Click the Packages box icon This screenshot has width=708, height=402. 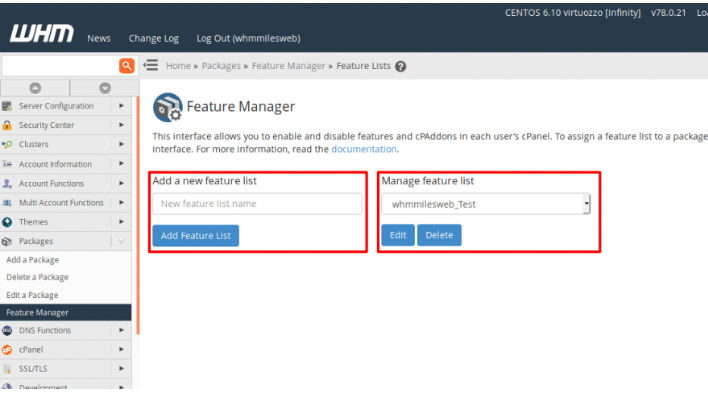(7, 241)
